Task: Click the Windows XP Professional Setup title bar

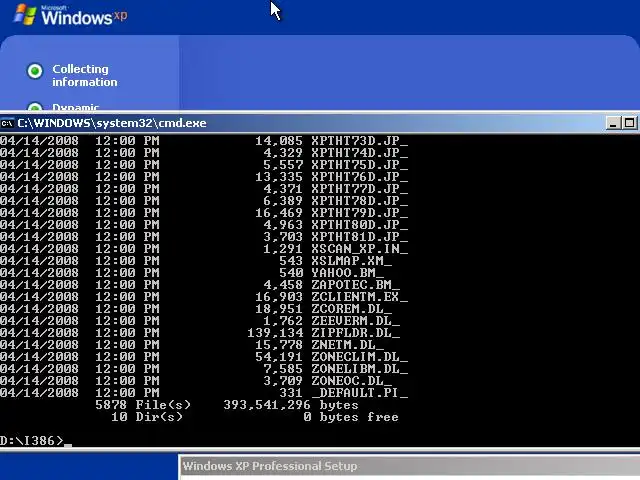Action: pos(409,466)
